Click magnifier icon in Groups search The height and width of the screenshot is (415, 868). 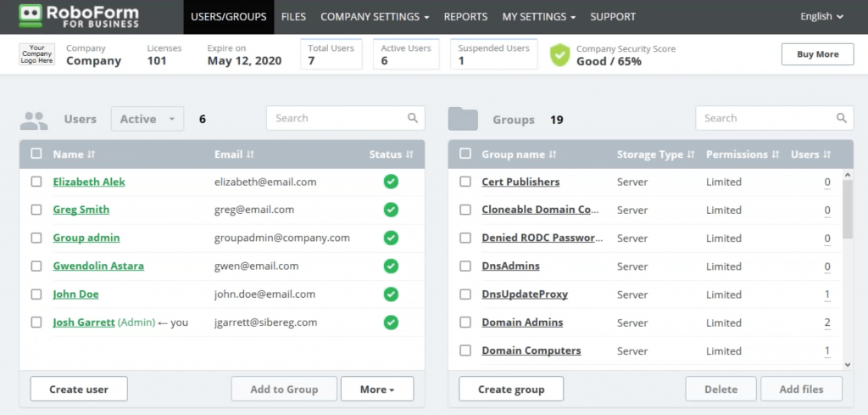[x=842, y=119]
